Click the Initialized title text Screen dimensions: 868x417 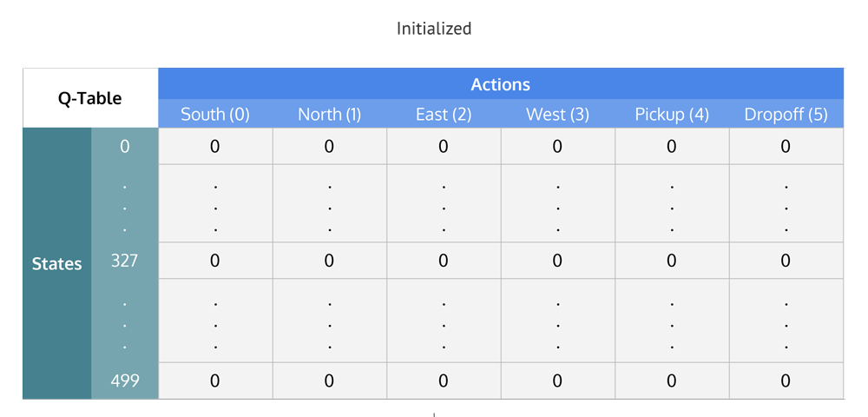434,29
